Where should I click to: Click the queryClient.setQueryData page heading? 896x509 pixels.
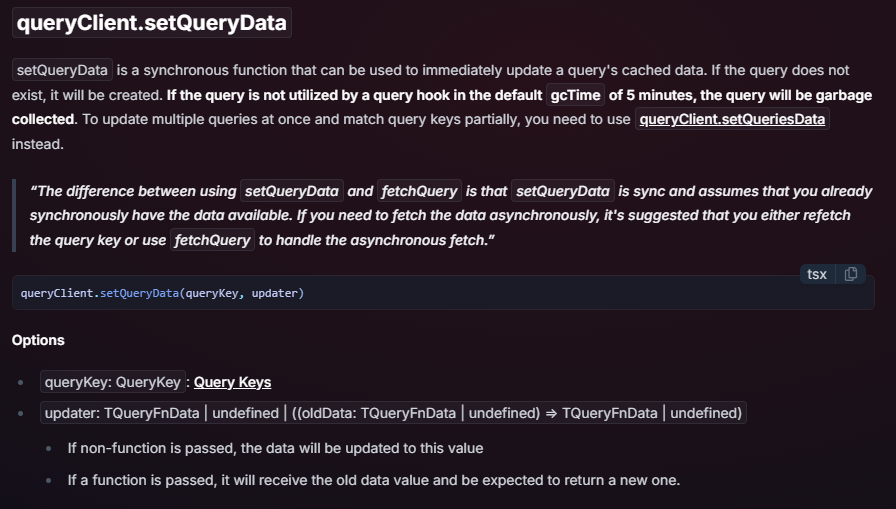151,23
